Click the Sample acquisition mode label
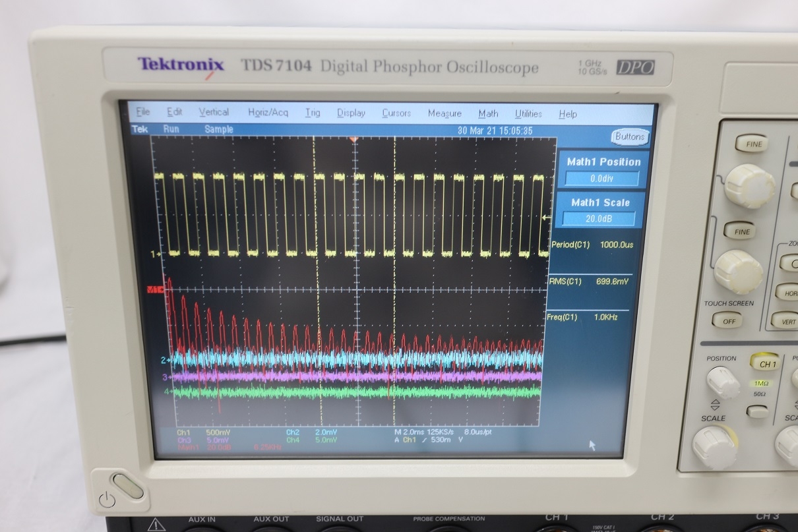Image resolution: width=798 pixels, height=532 pixels. (x=218, y=129)
